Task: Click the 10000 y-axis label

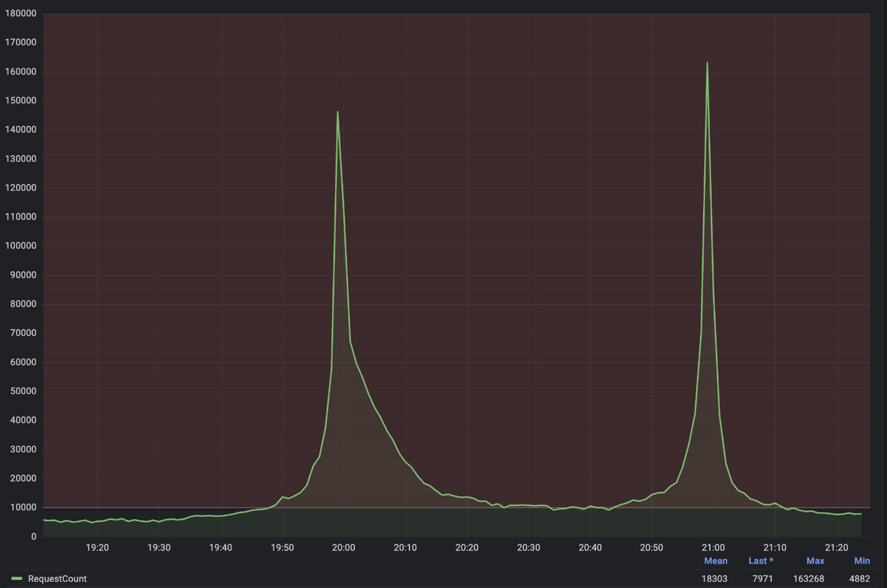Action: point(23,507)
